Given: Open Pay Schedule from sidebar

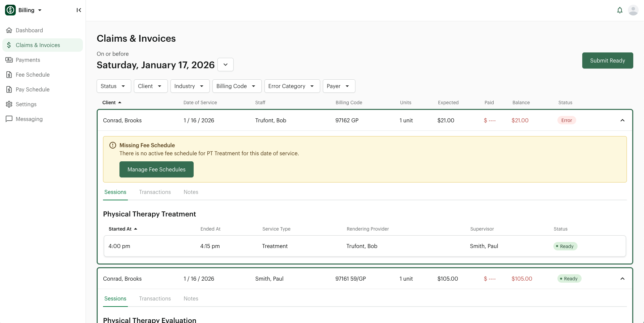Looking at the screenshot, I should [x=33, y=89].
